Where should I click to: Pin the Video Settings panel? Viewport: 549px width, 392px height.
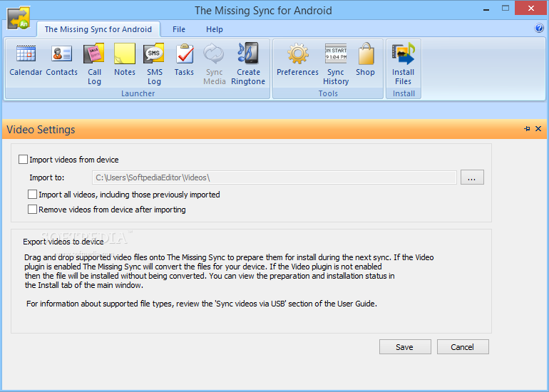[527, 129]
